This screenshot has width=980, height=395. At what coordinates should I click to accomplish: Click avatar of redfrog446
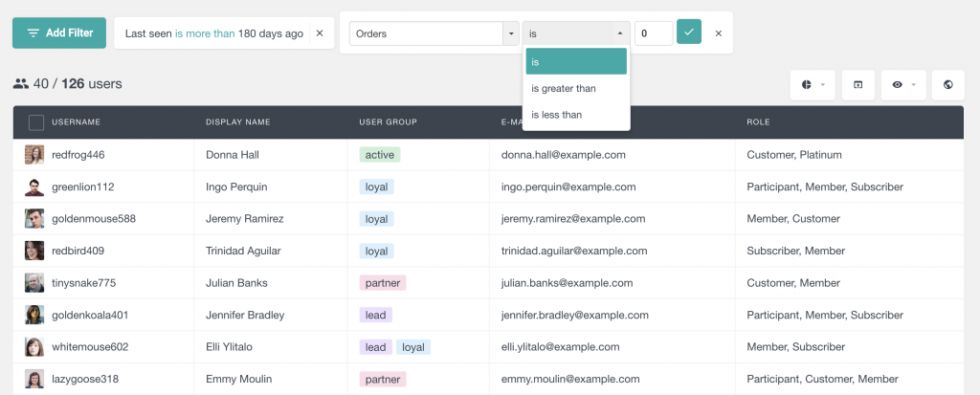(34, 154)
